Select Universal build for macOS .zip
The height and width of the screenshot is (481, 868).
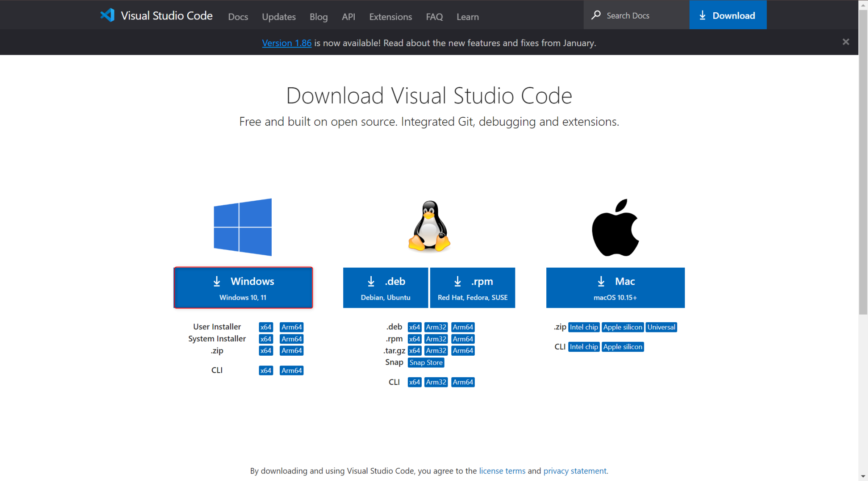point(661,327)
